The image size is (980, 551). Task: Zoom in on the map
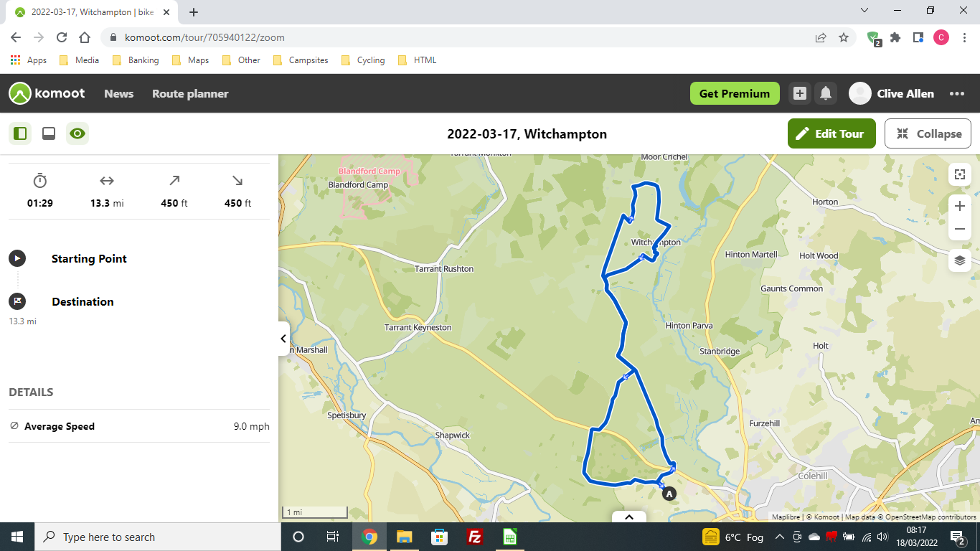coord(960,207)
